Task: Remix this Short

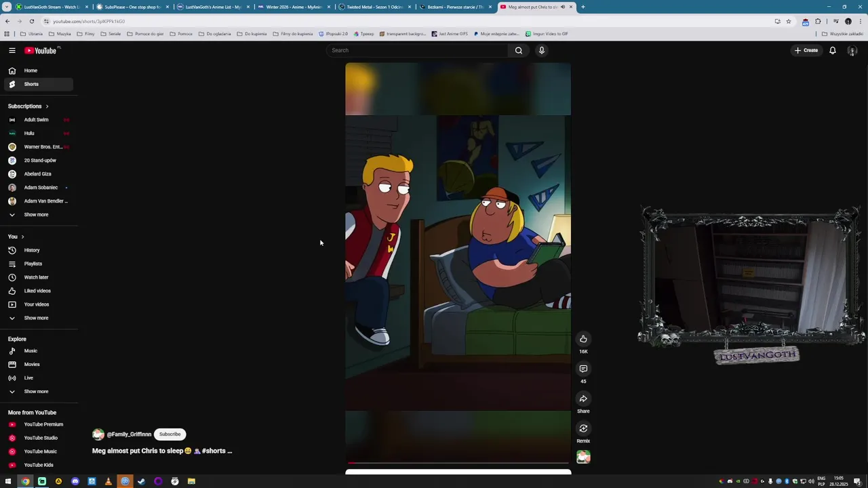Action: pyautogui.click(x=583, y=428)
